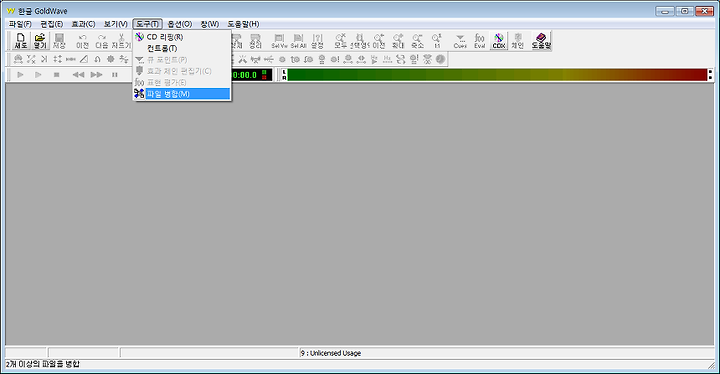Click the 다음 redo arrow icon
Image resolution: width=720 pixels, height=374 pixels.
pos(101,40)
